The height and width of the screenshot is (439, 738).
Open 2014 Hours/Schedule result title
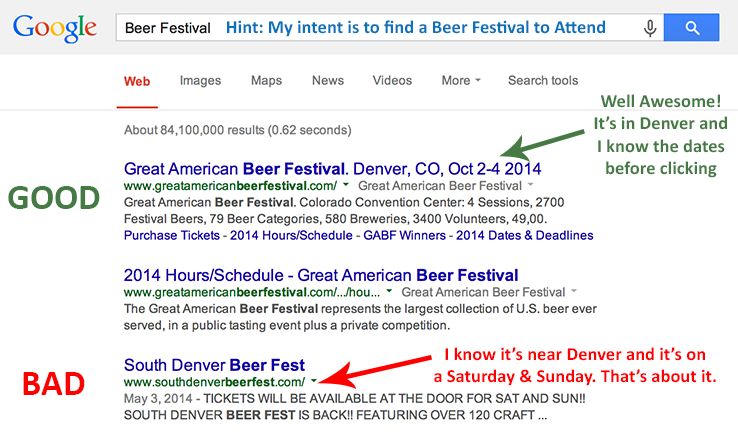(x=320, y=275)
